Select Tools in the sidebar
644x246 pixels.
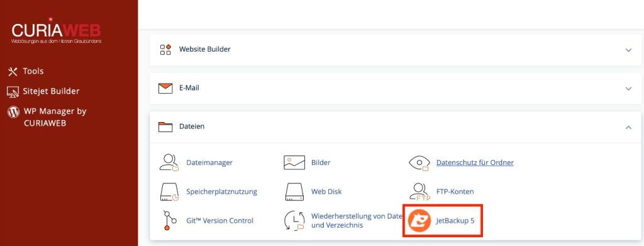pos(33,72)
